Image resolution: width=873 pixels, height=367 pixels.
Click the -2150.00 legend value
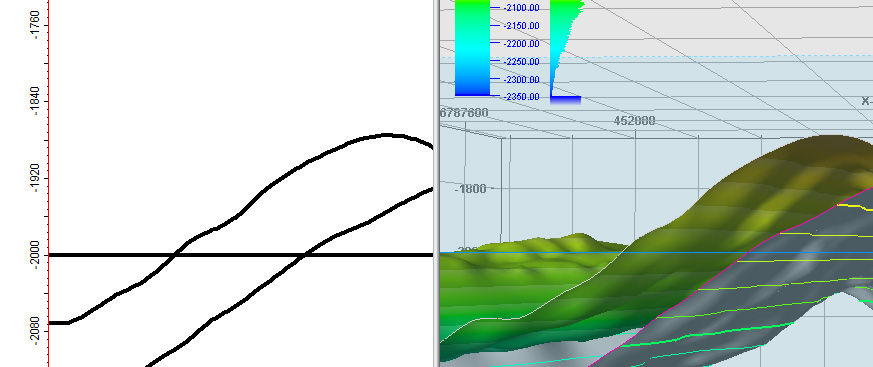(521, 26)
